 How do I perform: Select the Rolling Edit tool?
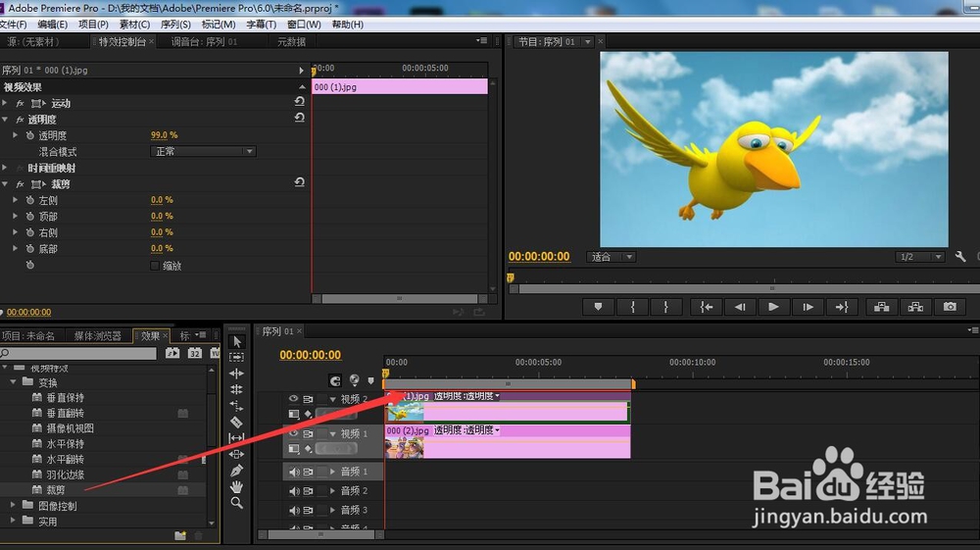(x=237, y=389)
